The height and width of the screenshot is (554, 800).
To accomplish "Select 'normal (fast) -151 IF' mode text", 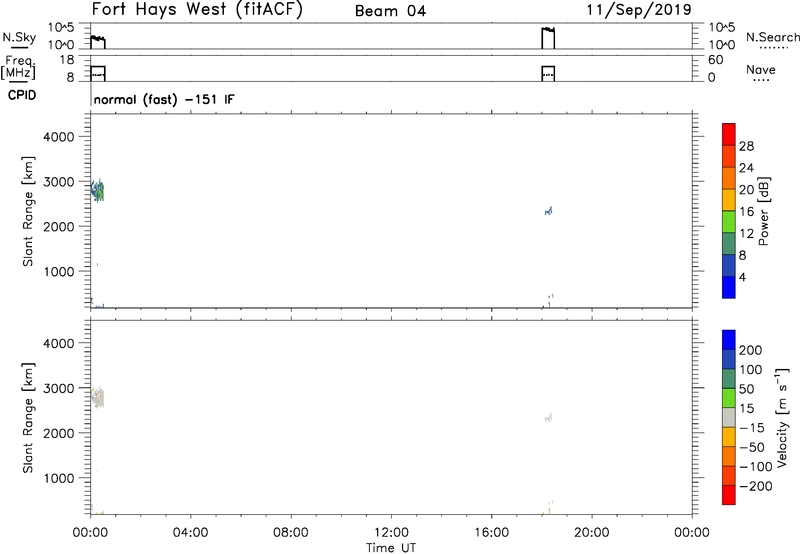I will [x=164, y=99].
